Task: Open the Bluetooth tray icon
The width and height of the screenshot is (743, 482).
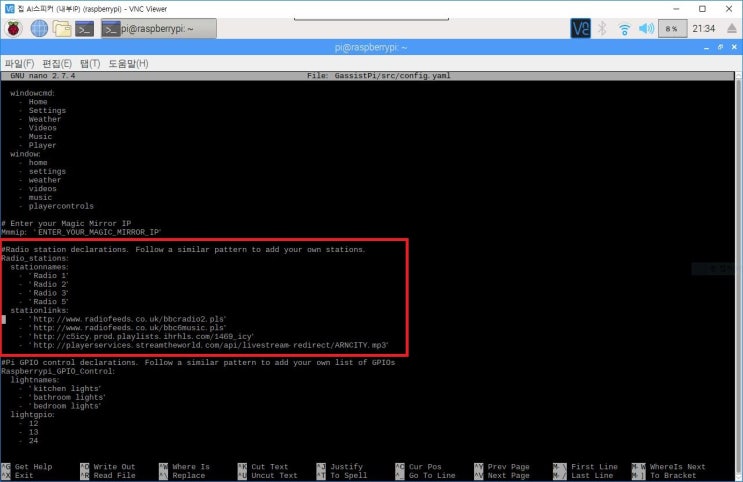Action: tap(602, 29)
